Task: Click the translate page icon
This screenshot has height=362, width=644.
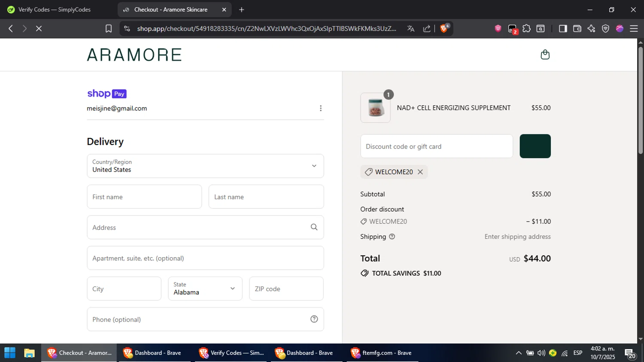Action: click(x=411, y=28)
